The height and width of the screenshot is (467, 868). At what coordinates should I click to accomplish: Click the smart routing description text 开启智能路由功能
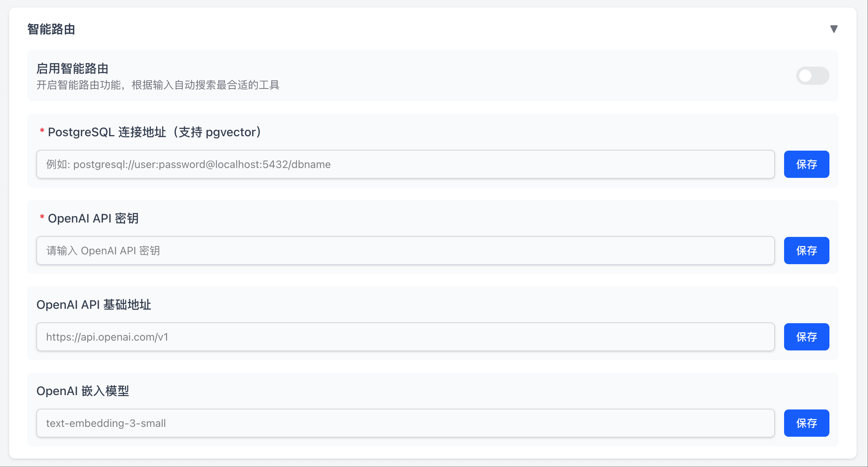click(158, 85)
